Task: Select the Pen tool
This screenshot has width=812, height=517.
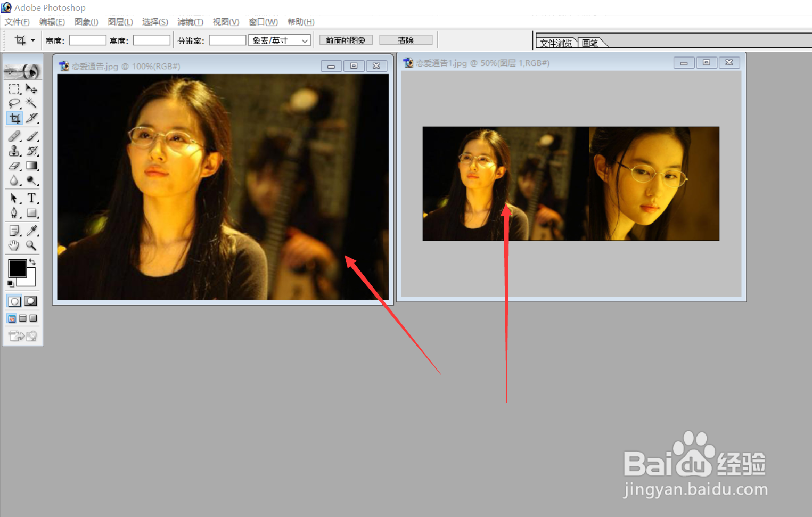Action: 14,213
